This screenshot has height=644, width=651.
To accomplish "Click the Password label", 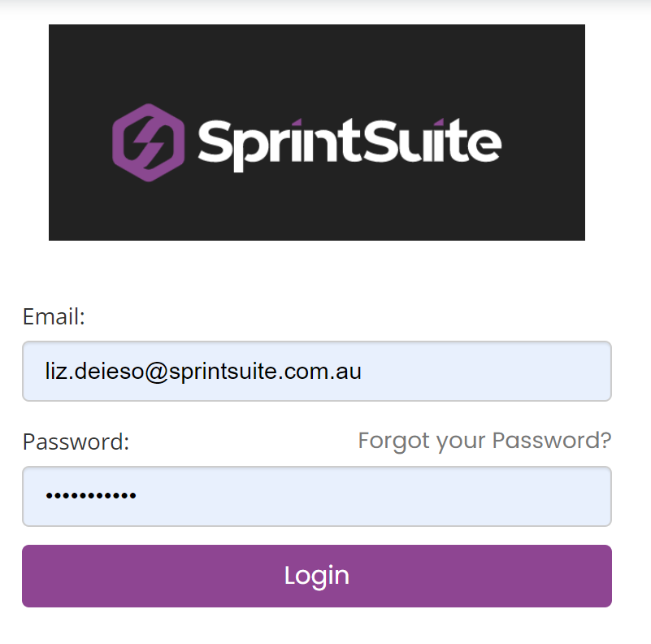I will [76, 442].
